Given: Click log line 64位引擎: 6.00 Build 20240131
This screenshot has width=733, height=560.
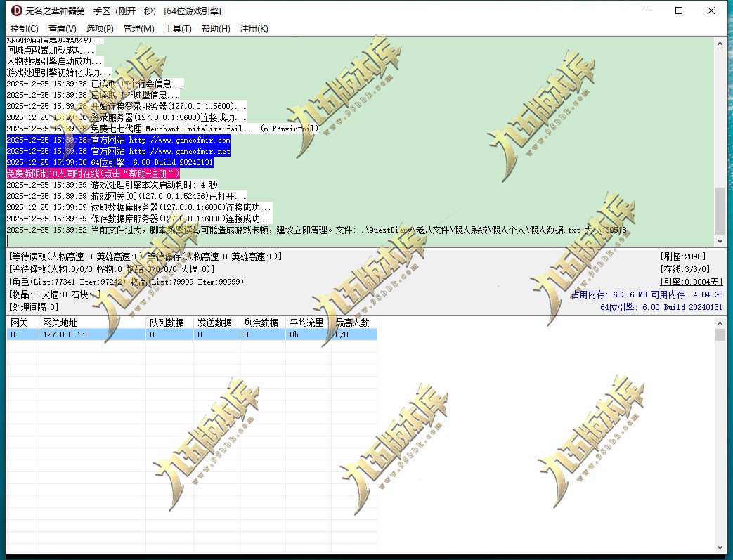Looking at the screenshot, I should tap(110, 162).
